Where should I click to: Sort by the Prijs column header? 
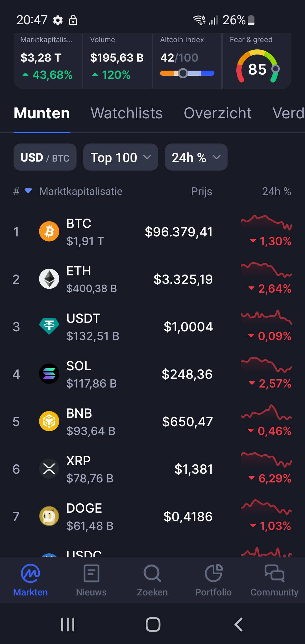[201, 191]
